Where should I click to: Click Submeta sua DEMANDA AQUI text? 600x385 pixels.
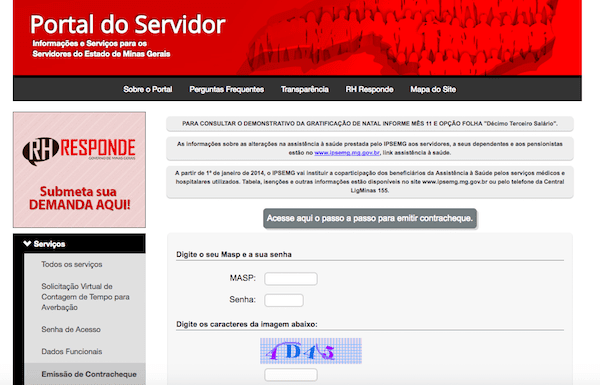79,198
